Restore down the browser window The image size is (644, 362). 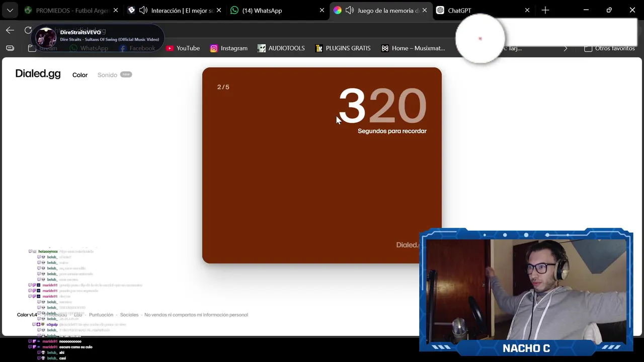[x=609, y=10]
